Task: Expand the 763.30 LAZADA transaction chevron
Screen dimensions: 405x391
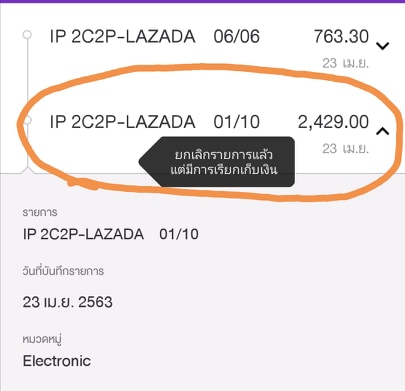Action: point(383,46)
